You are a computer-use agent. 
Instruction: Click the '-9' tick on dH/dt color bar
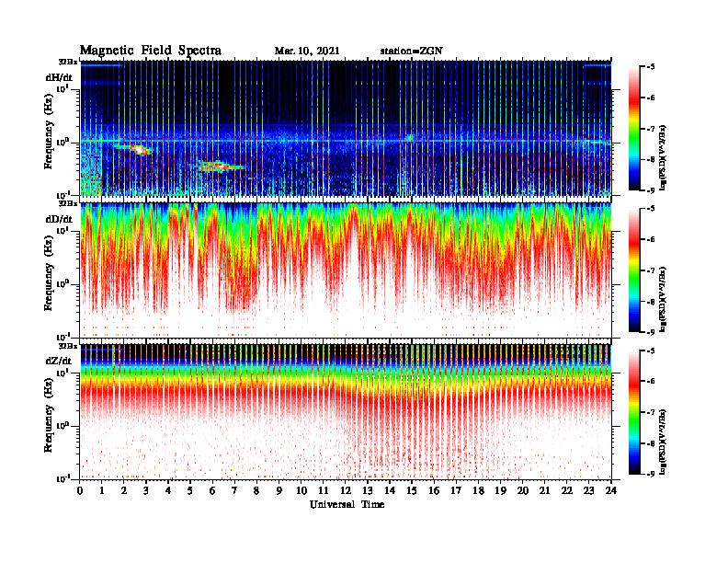tap(650, 190)
